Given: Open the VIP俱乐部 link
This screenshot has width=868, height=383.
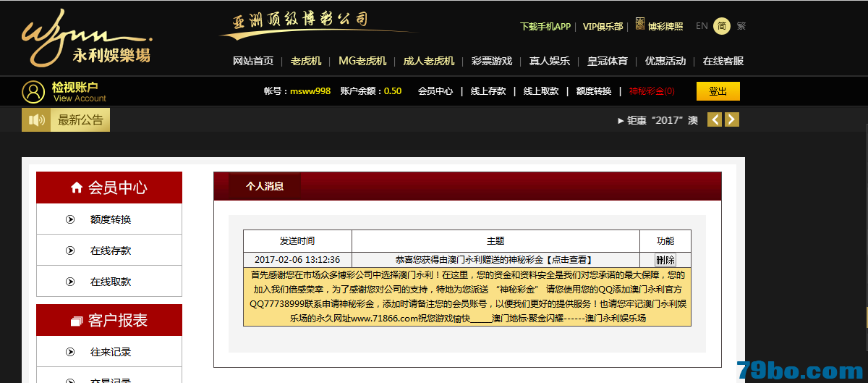Looking at the screenshot, I should (x=603, y=26).
